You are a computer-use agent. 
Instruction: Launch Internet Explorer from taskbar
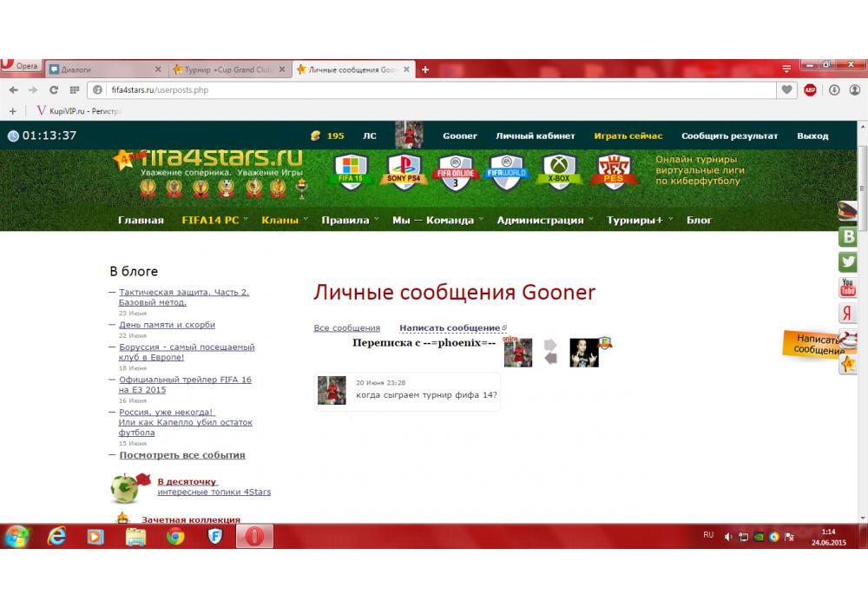pyautogui.click(x=56, y=536)
